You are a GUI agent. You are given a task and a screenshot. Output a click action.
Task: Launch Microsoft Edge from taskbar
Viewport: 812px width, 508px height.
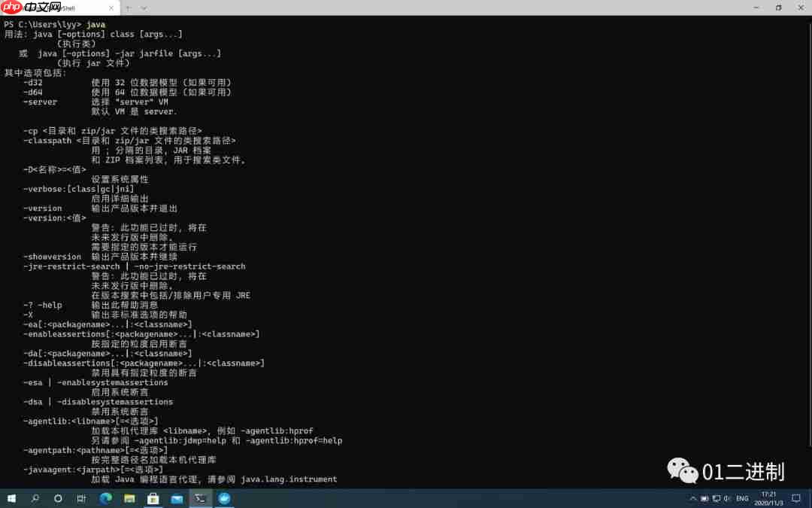pyautogui.click(x=106, y=499)
